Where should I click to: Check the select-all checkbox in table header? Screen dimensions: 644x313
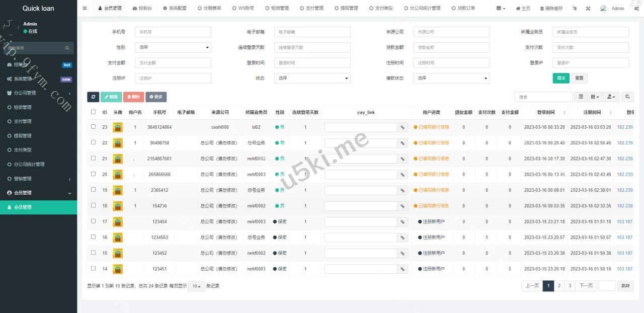pos(93,112)
